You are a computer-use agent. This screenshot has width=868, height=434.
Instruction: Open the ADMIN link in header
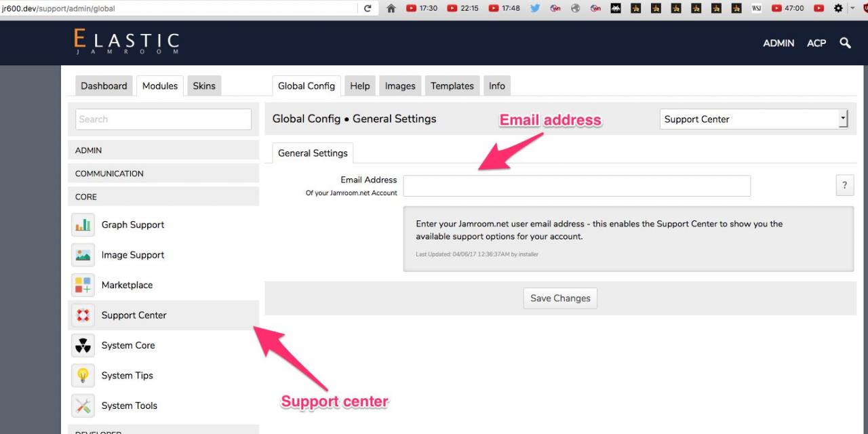click(x=778, y=43)
